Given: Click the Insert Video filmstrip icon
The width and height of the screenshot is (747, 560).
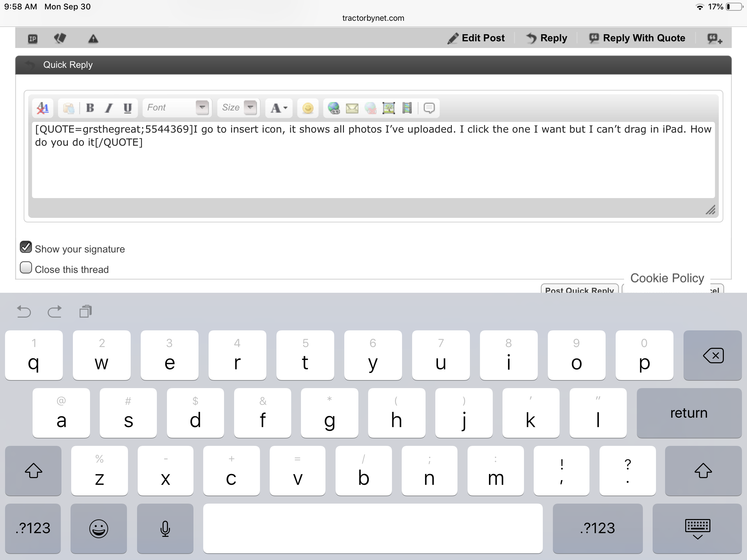Looking at the screenshot, I should 407,108.
